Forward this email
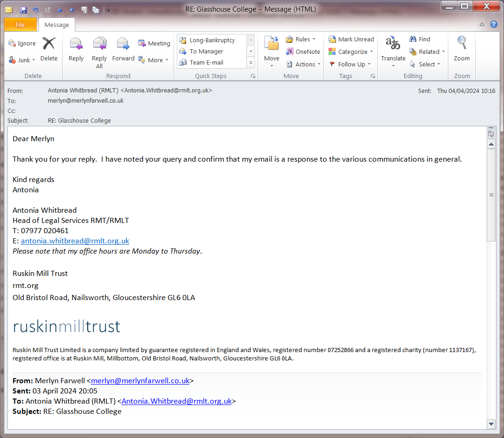Screen dimensions: 504x438 (123, 49)
